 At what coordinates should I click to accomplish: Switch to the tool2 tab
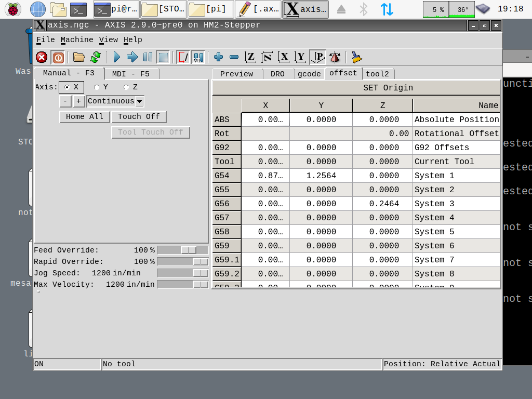(377, 74)
